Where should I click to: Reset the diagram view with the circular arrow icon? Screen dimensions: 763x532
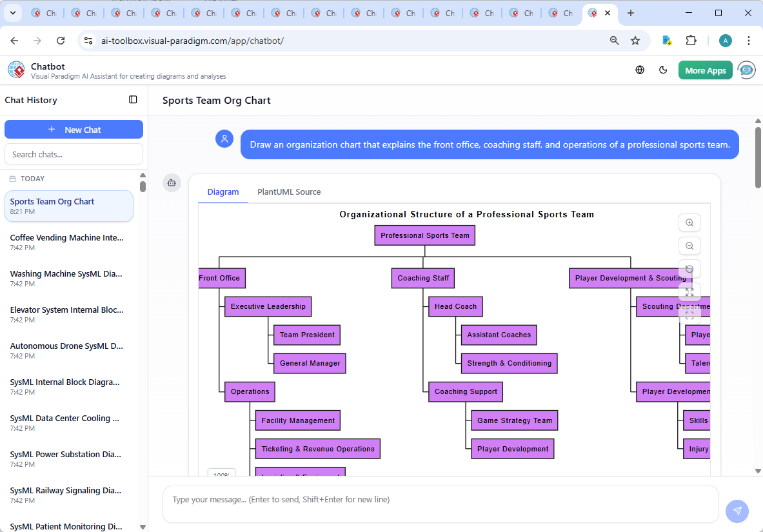click(x=689, y=269)
